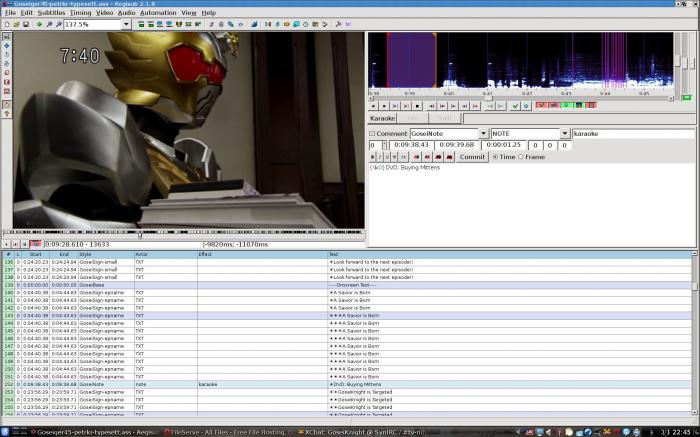The image size is (700, 437).
Task: Stop the video playback
Action: (25, 244)
